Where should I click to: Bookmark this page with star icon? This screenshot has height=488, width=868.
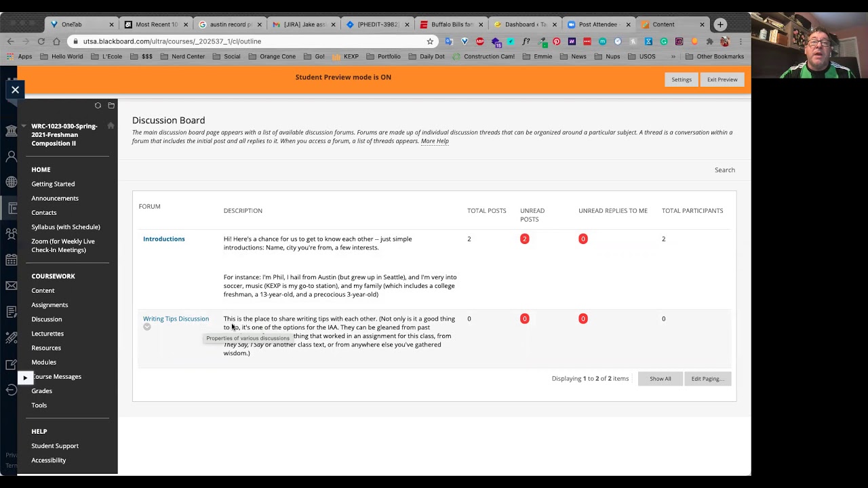430,41
